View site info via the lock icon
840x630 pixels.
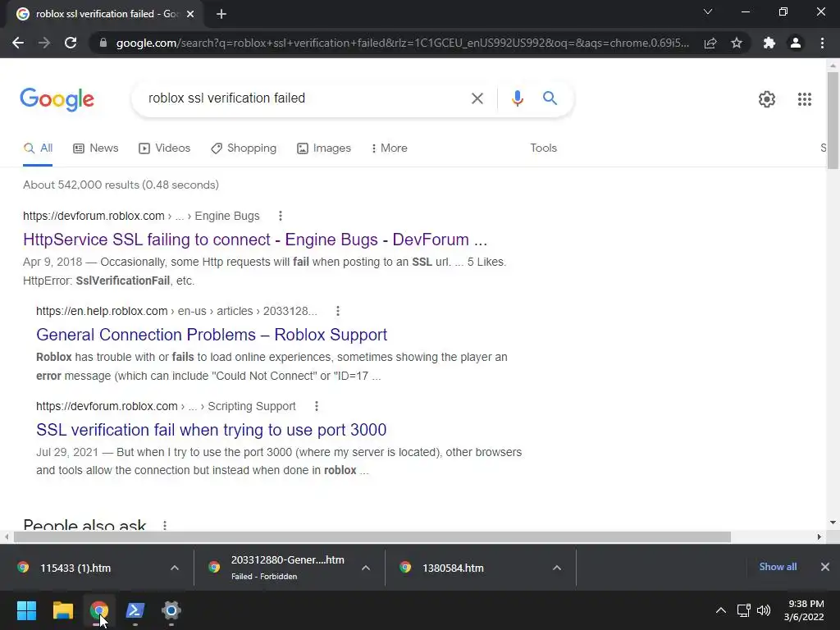tap(103, 43)
